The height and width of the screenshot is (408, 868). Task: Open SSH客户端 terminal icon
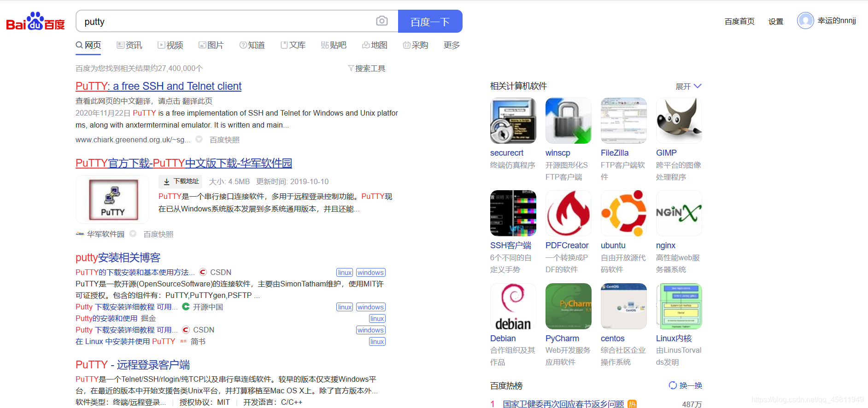point(513,213)
